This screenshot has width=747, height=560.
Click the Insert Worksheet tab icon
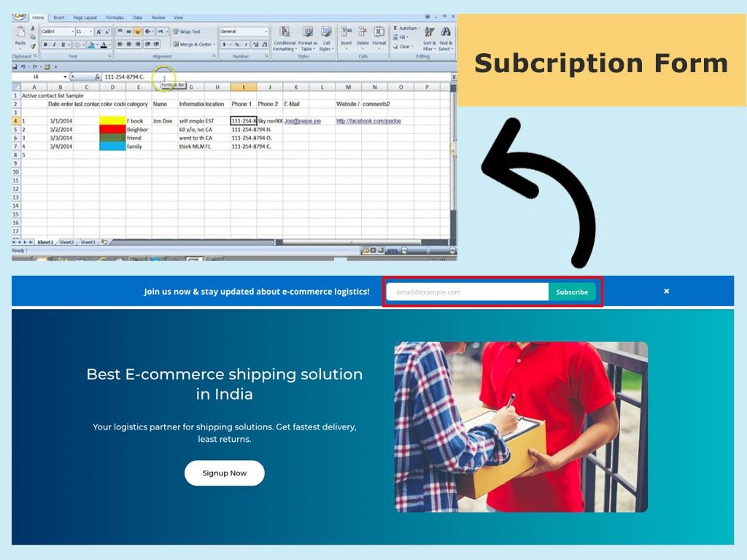click(104, 242)
